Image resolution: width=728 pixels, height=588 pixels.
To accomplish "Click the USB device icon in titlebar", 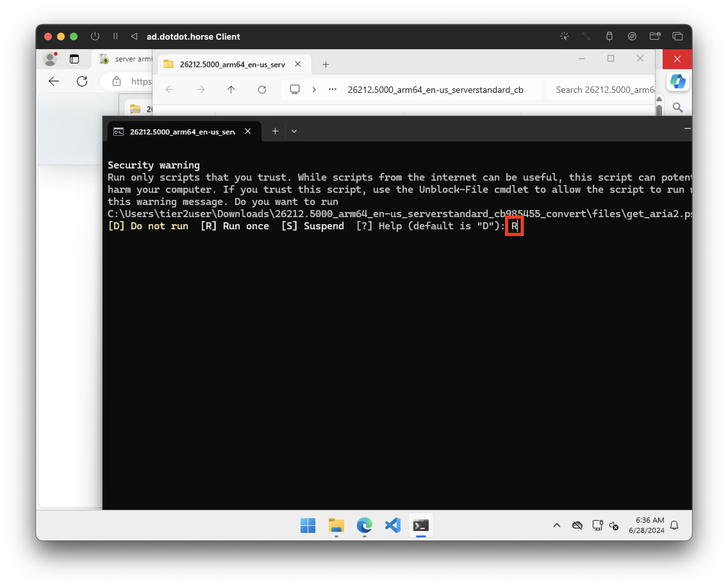I will [609, 36].
